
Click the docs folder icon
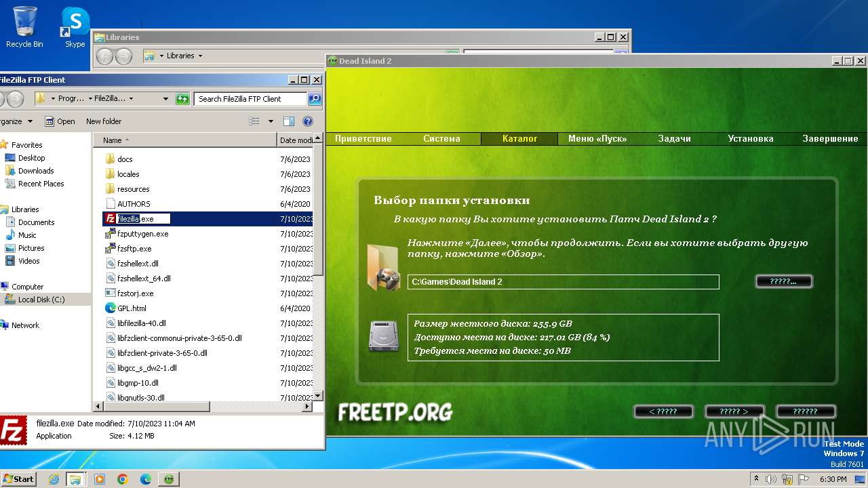pyautogui.click(x=111, y=159)
